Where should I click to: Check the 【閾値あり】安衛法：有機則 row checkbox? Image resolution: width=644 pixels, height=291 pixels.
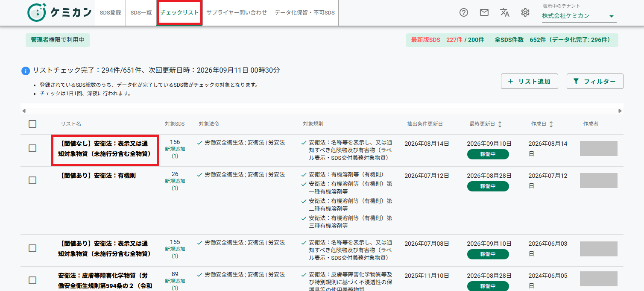click(x=32, y=180)
